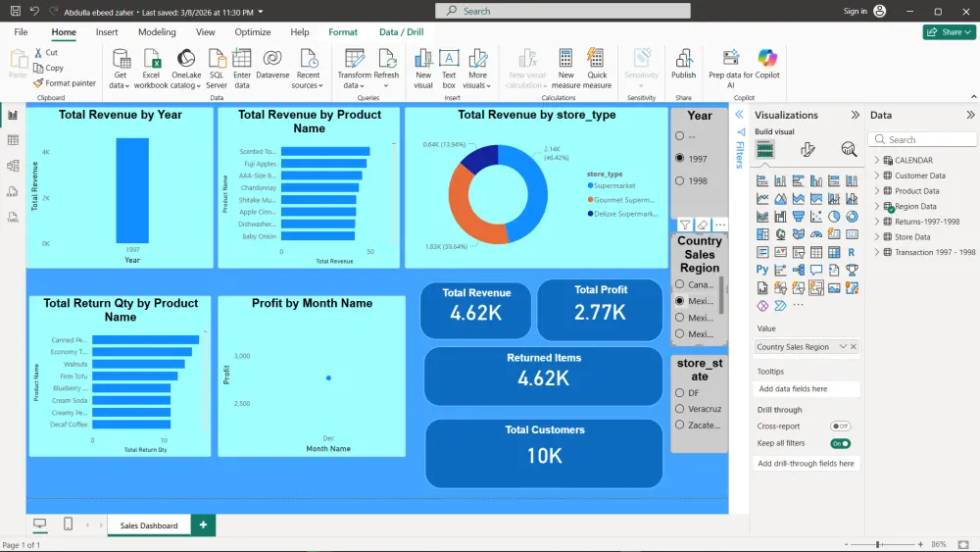This screenshot has height=552, width=980.
Task: Clear selections with the eraser icon
Action: click(703, 225)
